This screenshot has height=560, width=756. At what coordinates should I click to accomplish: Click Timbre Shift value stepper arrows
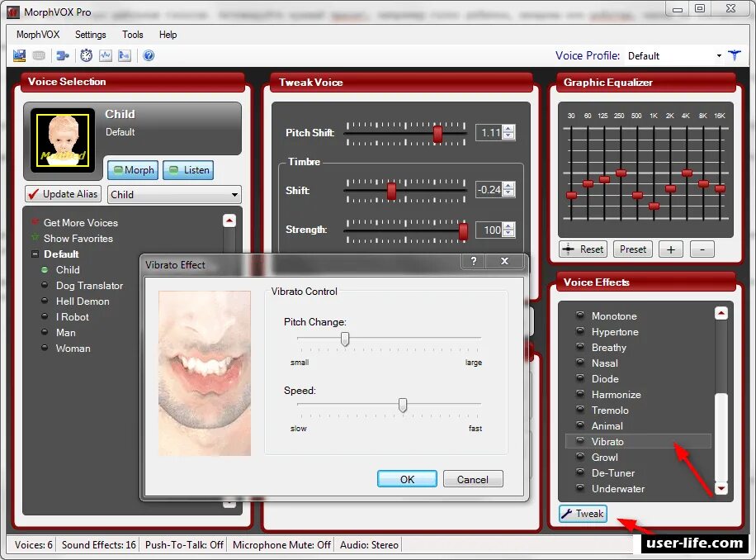508,190
